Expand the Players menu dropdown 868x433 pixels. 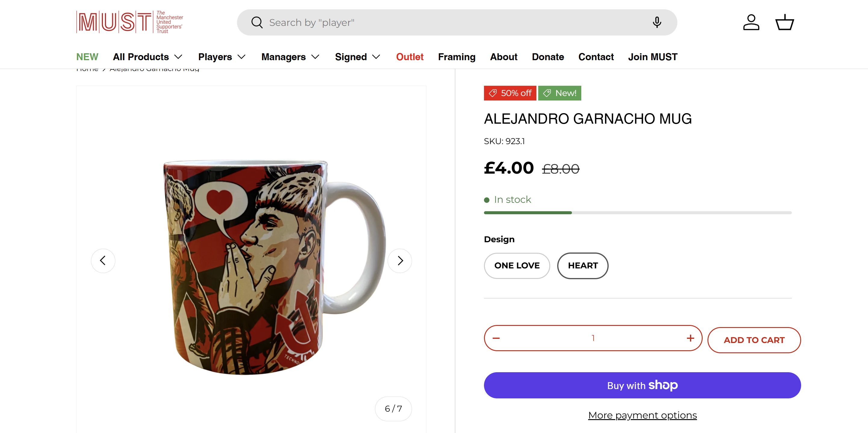point(222,57)
